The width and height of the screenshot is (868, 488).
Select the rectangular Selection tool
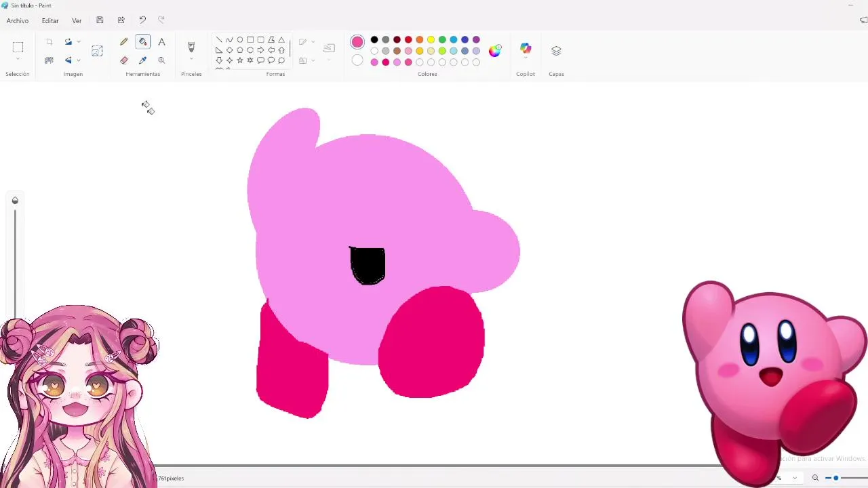point(18,47)
